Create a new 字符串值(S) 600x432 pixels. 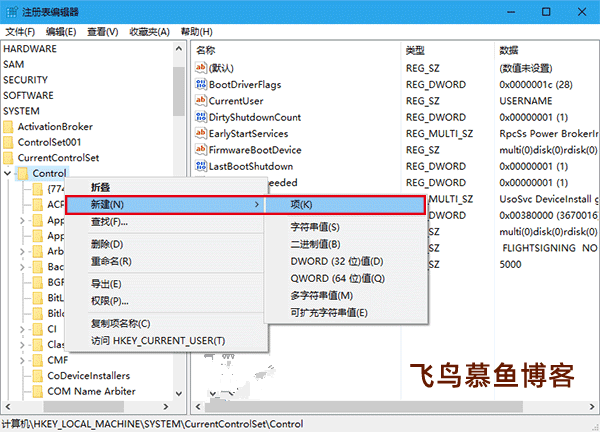coord(346,227)
